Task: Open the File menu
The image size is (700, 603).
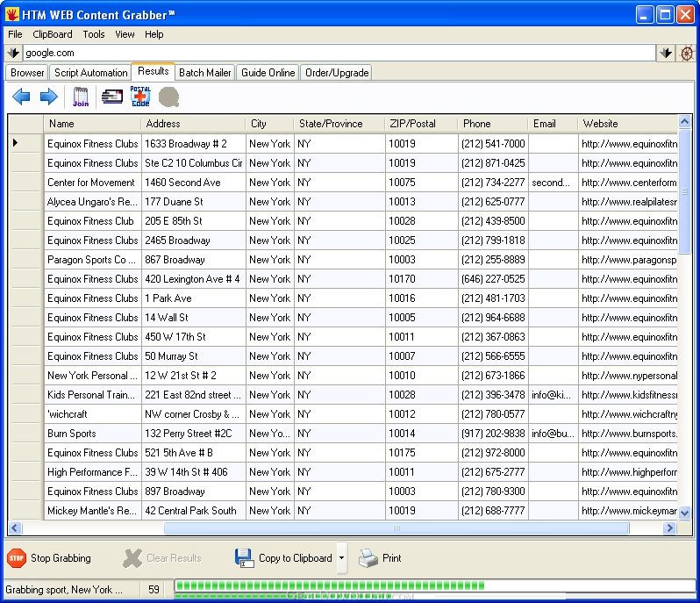Action: [15, 34]
